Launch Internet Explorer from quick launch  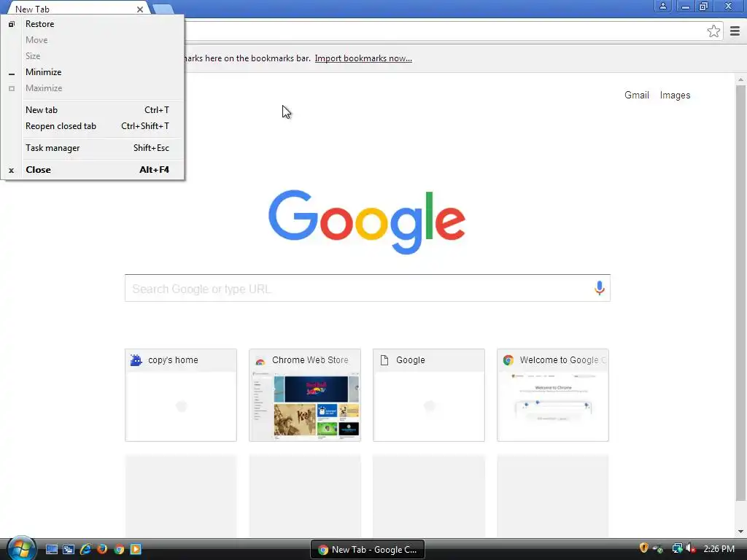click(x=86, y=550)
